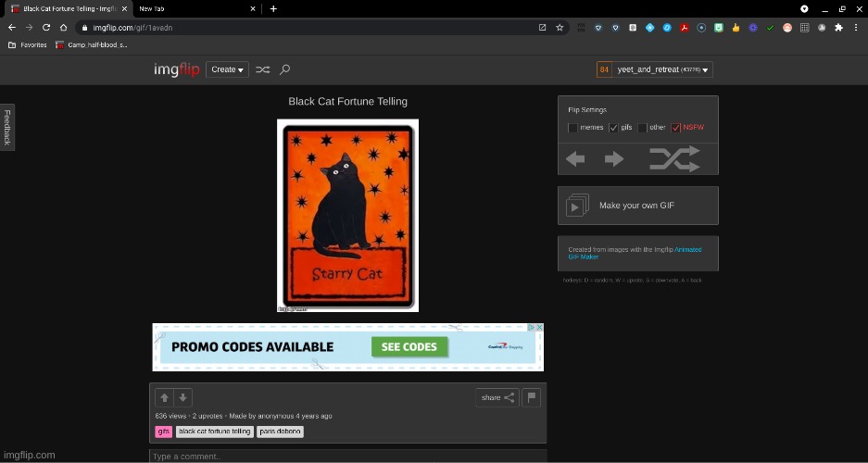Toggle the other checkbox
868x463 pixels.
642,128
